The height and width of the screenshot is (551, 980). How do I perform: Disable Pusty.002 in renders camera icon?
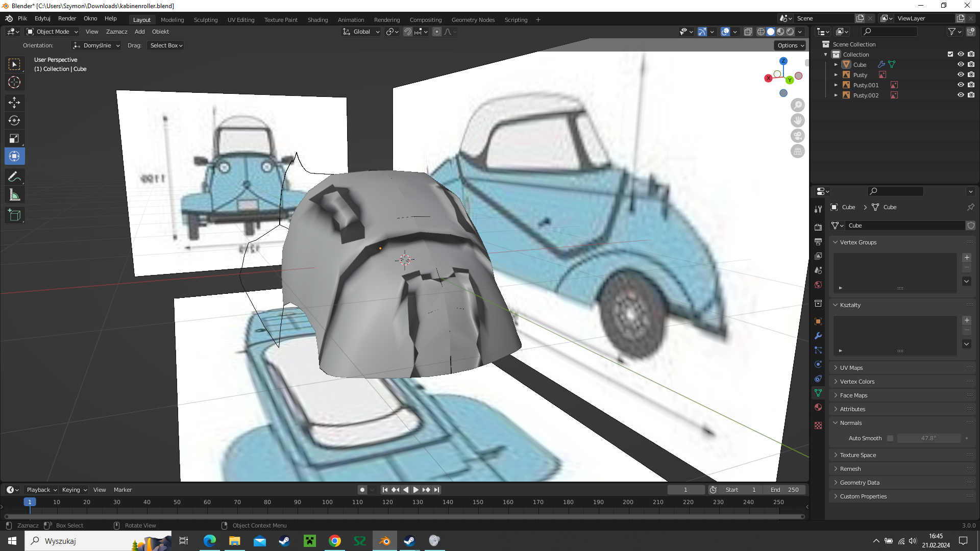click(971, 95)
